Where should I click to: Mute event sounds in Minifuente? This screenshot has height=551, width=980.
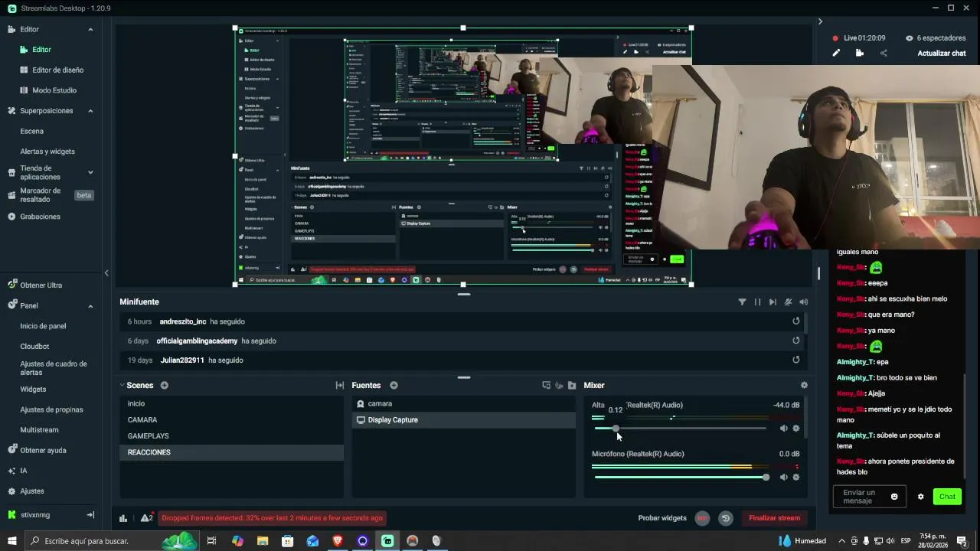point(788,302)
